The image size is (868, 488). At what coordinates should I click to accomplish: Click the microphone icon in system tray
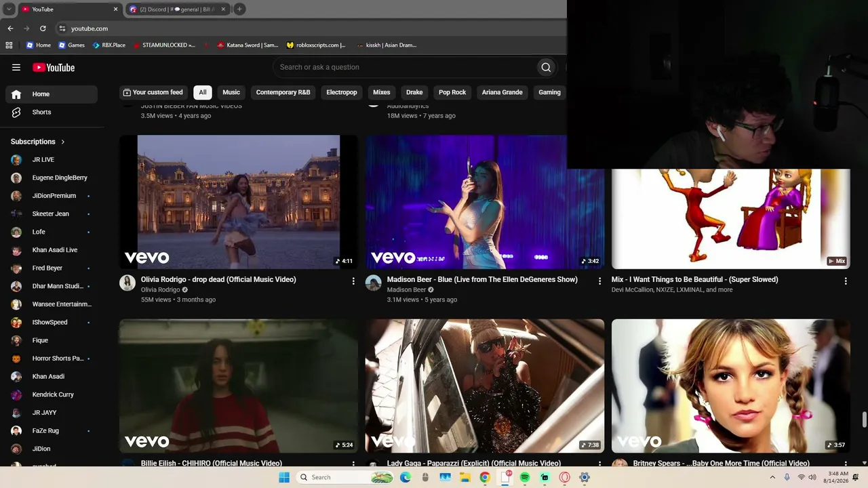[787, 477]
